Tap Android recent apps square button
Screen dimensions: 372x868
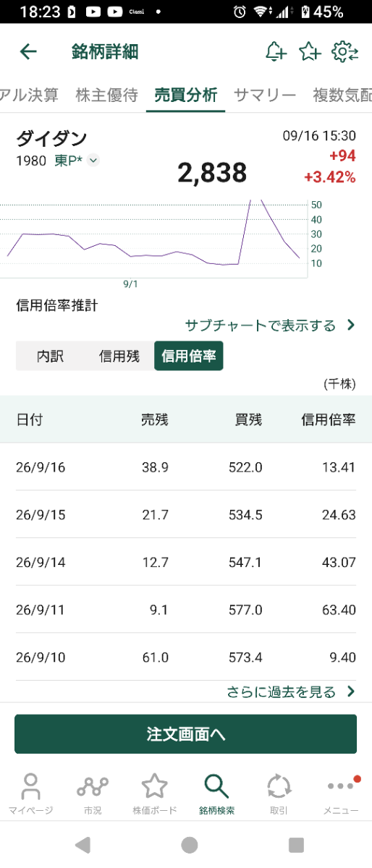pos(296,845)
